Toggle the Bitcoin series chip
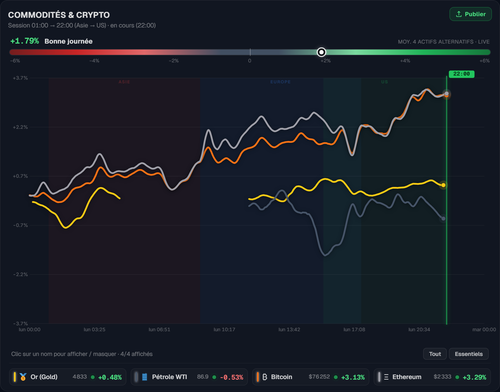 311,377
